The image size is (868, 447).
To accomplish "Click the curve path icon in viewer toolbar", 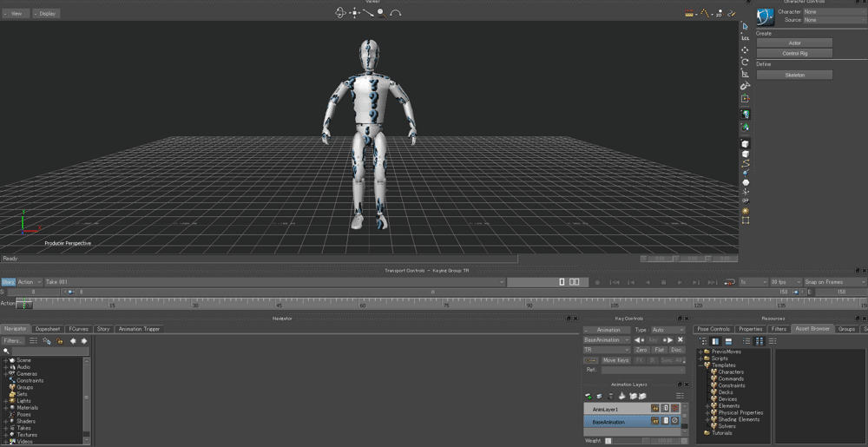I will coord(745,163).
